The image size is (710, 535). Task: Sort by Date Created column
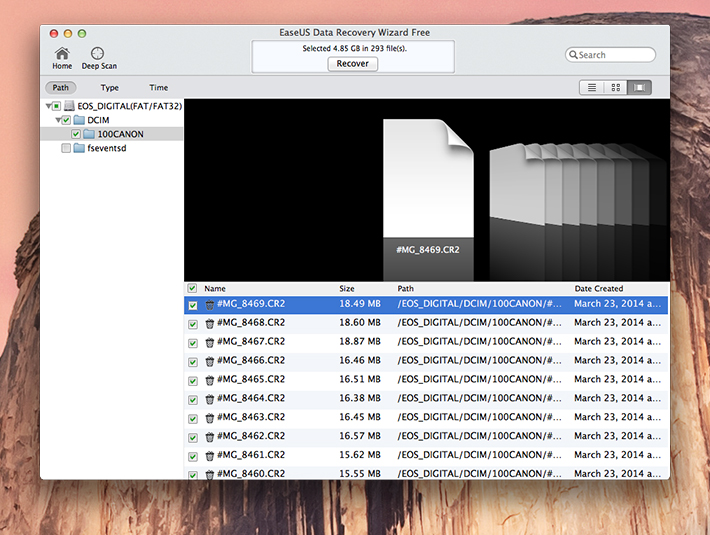click(599, 288)
